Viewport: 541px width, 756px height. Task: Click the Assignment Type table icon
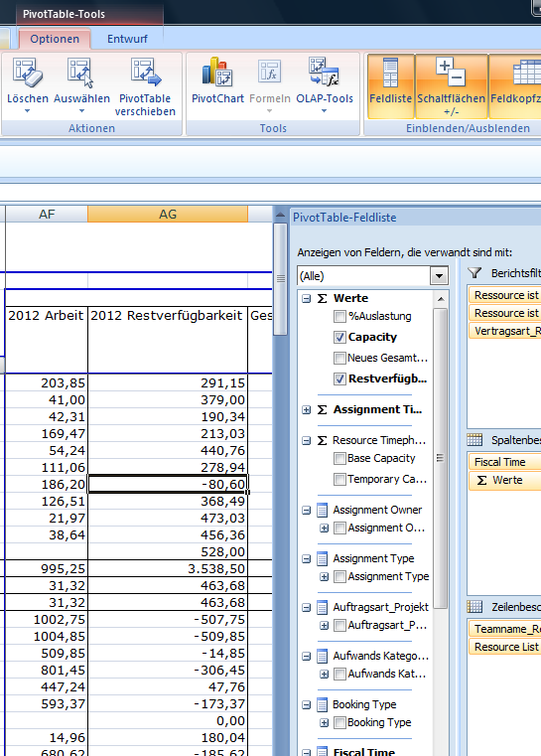(x=323, y=558)
